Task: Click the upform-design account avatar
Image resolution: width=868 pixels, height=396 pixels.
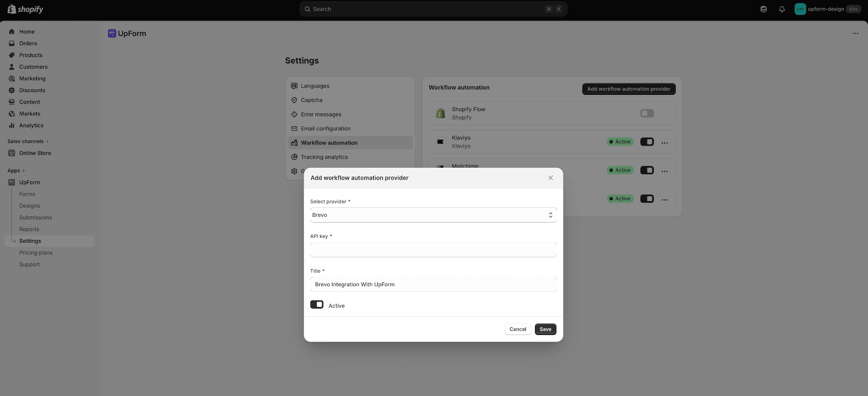Action: coord(800,9)
